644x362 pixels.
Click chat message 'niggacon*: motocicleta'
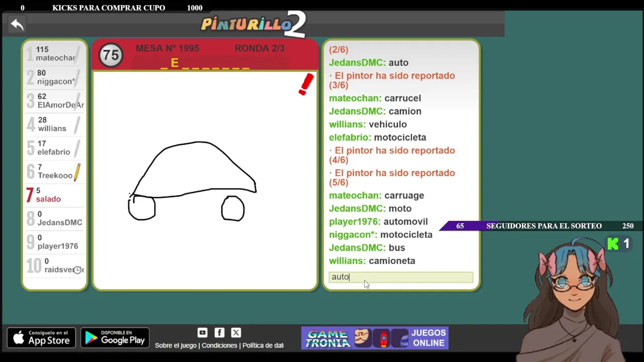point(381,235)
